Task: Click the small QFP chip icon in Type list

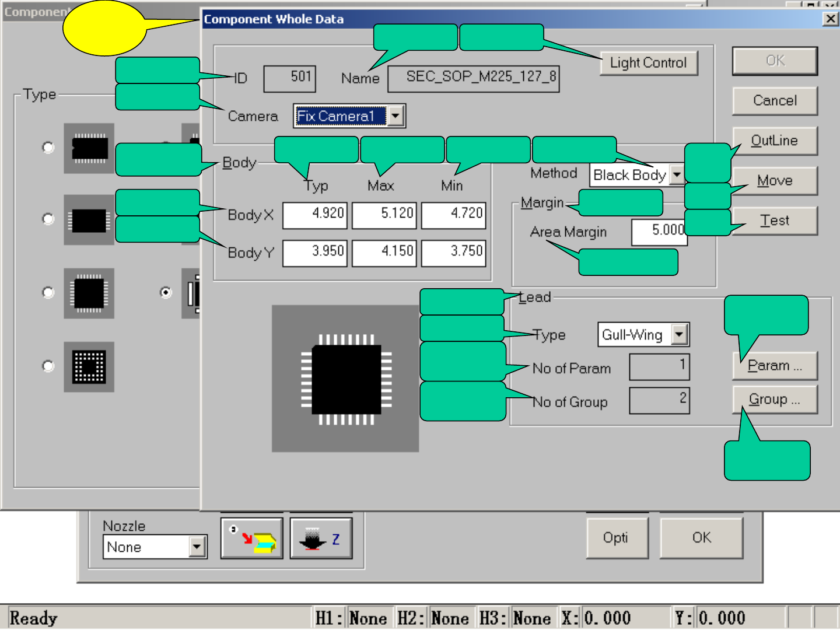Action: pyautogui.click(x=89, y=293)
